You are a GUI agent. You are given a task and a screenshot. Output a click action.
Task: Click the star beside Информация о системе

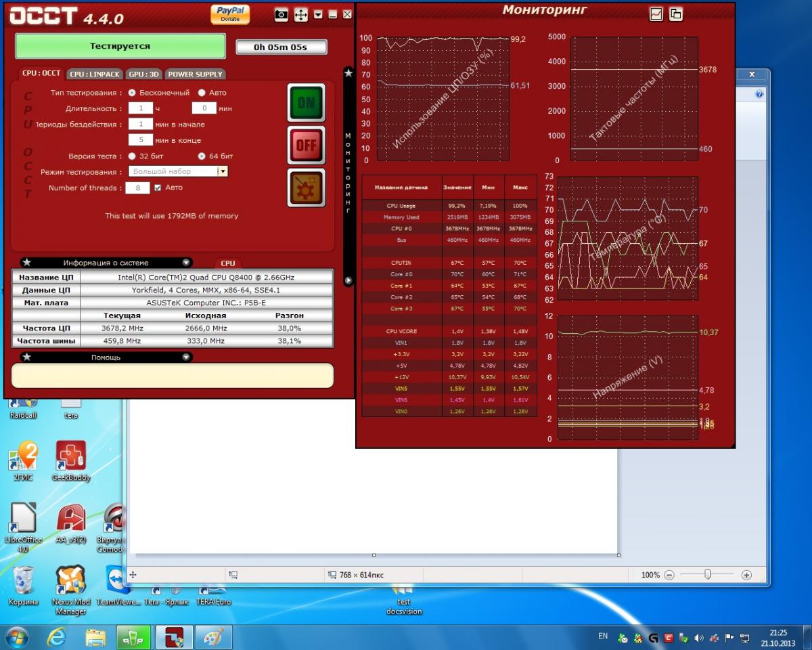(x=26, y=262)
